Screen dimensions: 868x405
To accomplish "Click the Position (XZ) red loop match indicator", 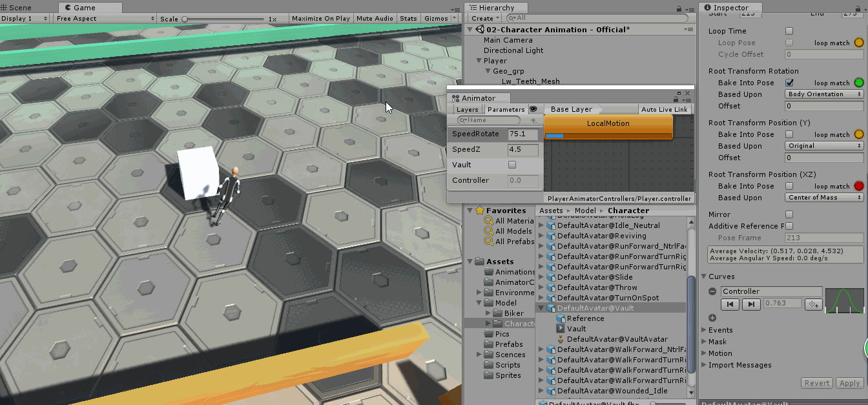I will [x=859, y=186].
